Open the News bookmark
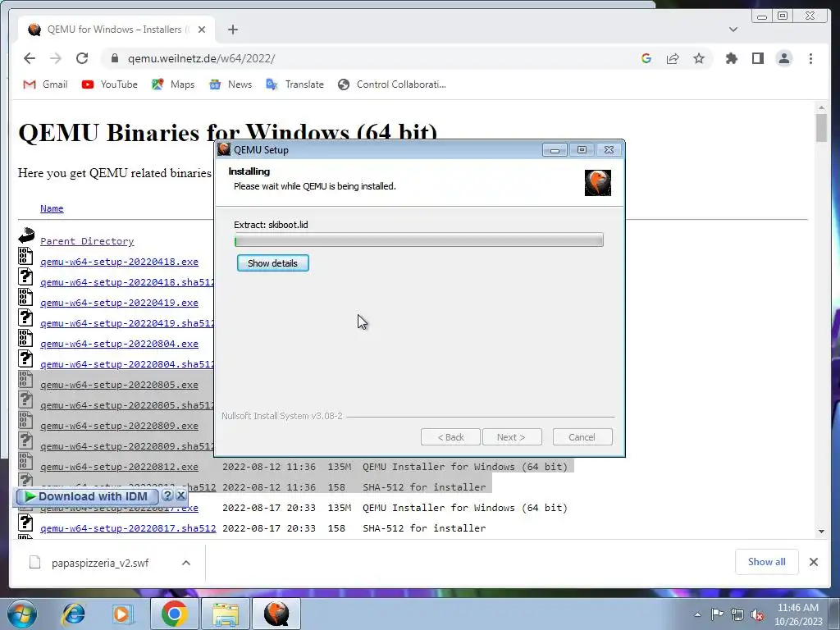Image resolution: width=840 pixels, height=630 pixels. [231, 84]
